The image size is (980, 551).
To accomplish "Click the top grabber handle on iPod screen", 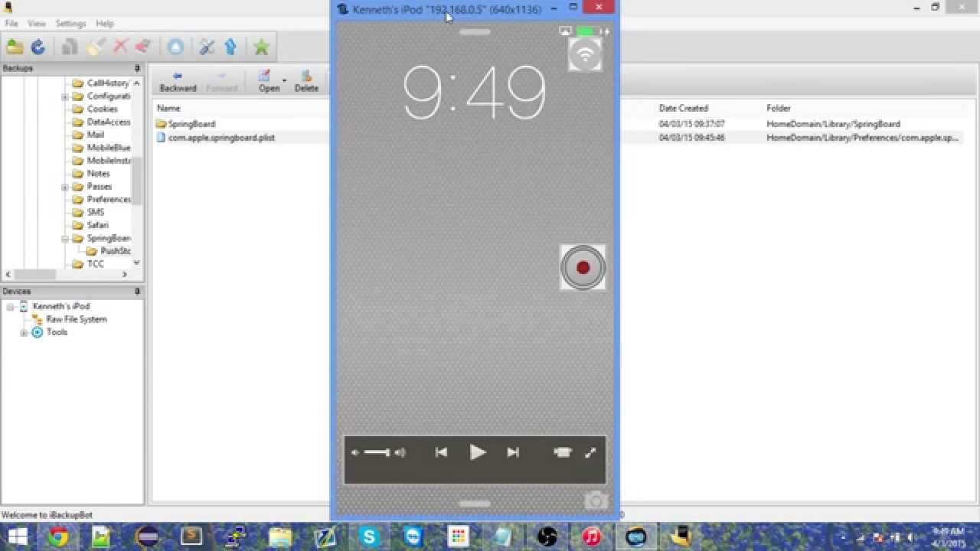I will pos(475,32).
